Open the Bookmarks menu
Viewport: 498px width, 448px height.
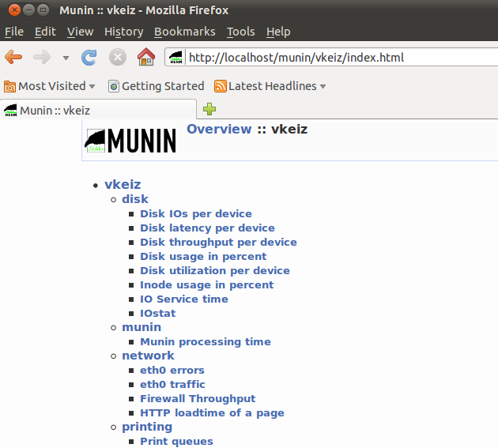coord(185,32)
